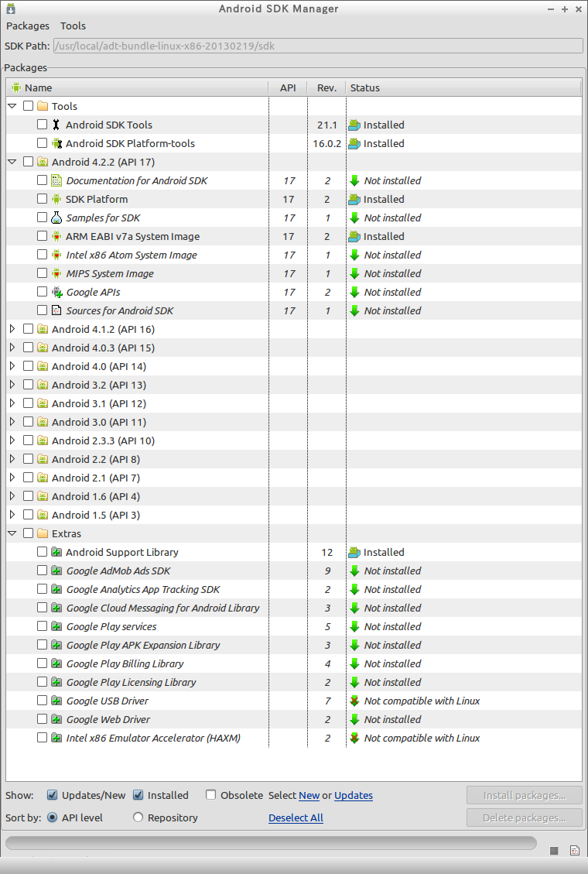Screen dimensions: 588x874
Task: Click the Delete packages button
Action: 525,817
